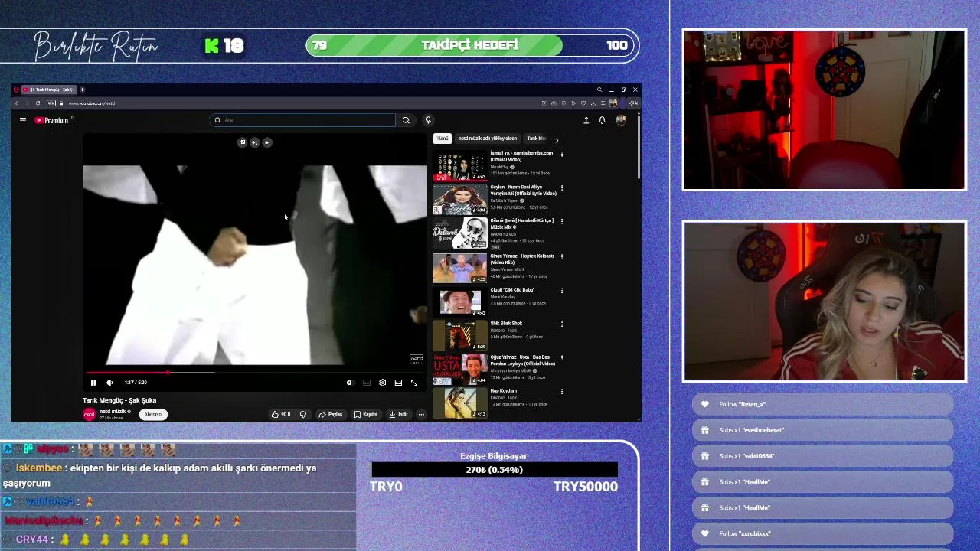The height and width of the screenshot is (551, 980).
Task: Open 'Ceylan - Kızım Seni Ali'ye' video title
Action: (x=523, y=191)
